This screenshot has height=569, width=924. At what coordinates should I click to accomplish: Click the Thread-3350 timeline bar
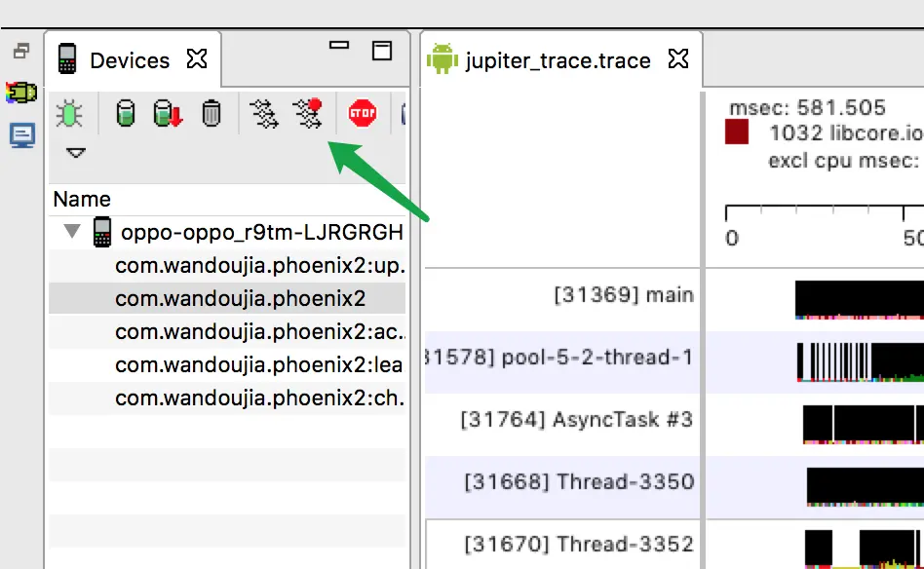point(866,486)
